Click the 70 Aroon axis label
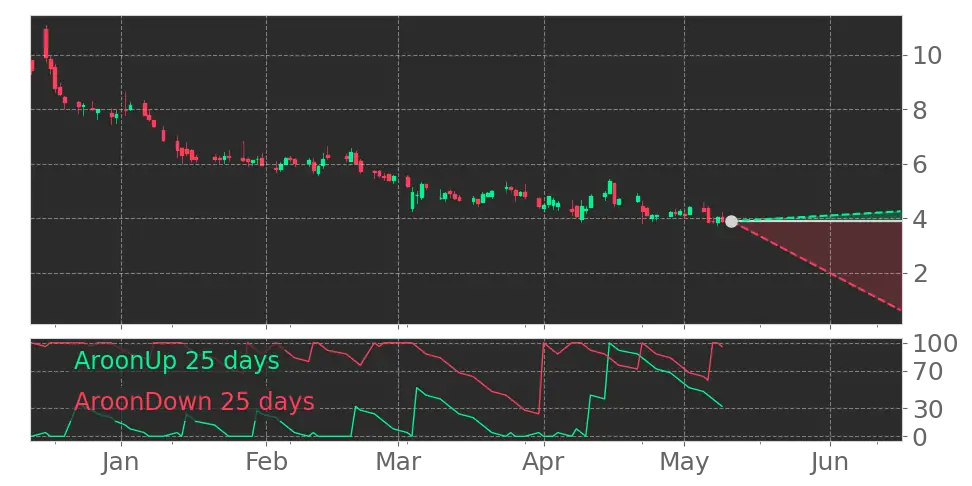Viewport: 972px width, 486px height. pos(926,372)
